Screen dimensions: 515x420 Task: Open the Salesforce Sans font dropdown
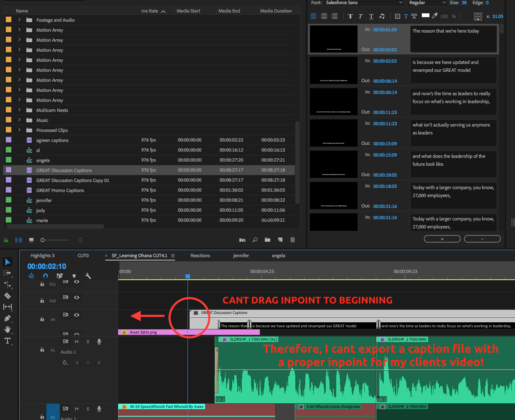[x=364, y=3]
